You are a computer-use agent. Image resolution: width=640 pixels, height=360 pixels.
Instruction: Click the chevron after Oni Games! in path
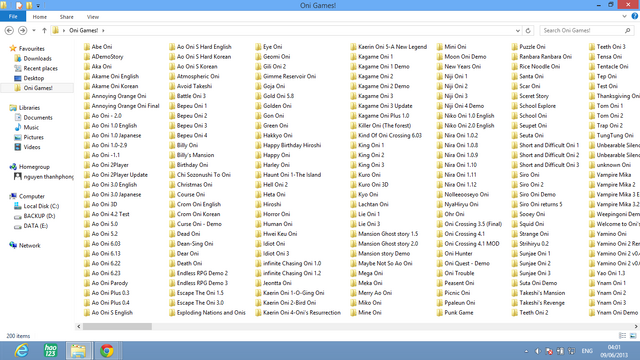tap(103, 31)
